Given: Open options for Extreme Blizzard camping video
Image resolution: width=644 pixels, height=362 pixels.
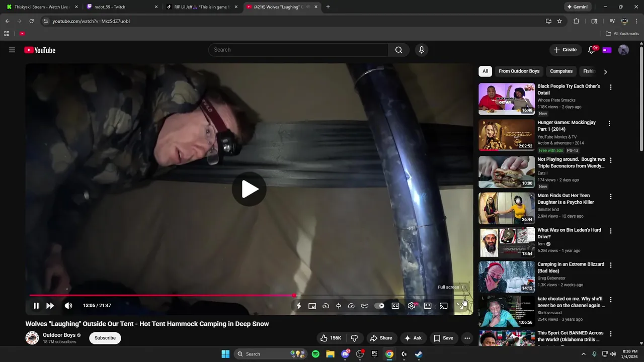Looking at the screenshot, I should pyautogui.click(x=611, y=265).
